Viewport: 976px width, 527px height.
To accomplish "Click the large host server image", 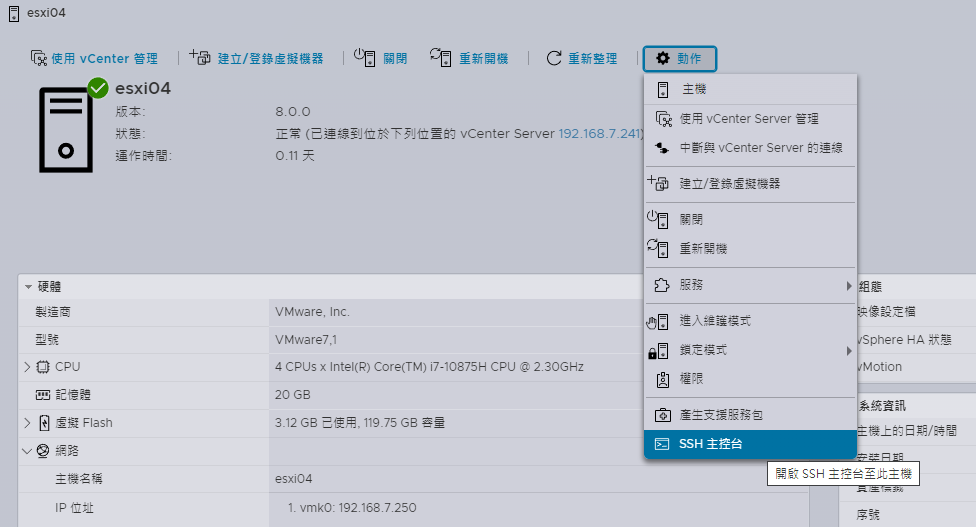I will (x=66, y=129).
